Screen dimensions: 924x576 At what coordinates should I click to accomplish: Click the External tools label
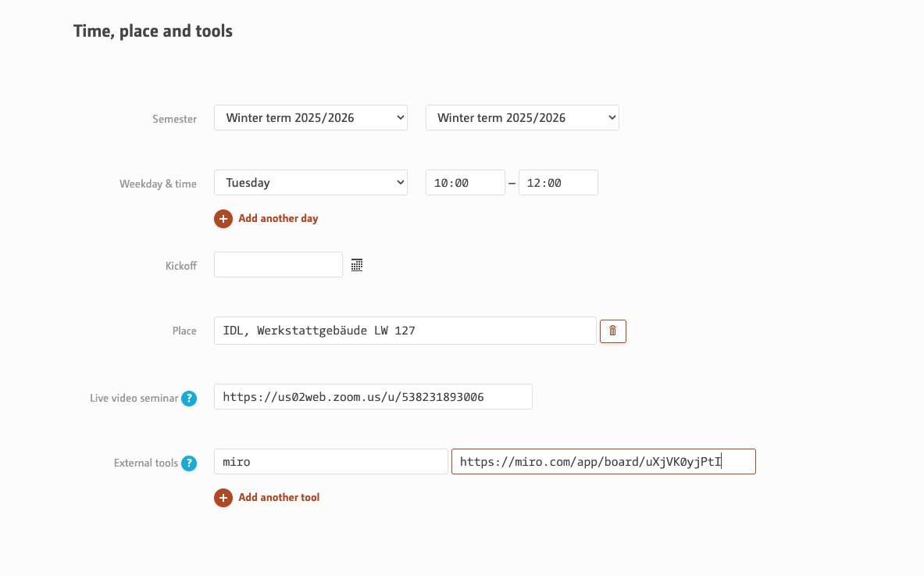145,463
